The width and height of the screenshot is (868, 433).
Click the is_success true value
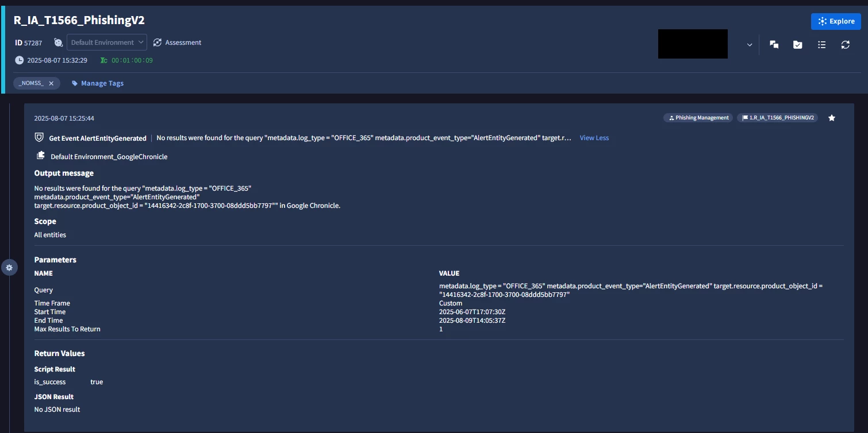97,382
